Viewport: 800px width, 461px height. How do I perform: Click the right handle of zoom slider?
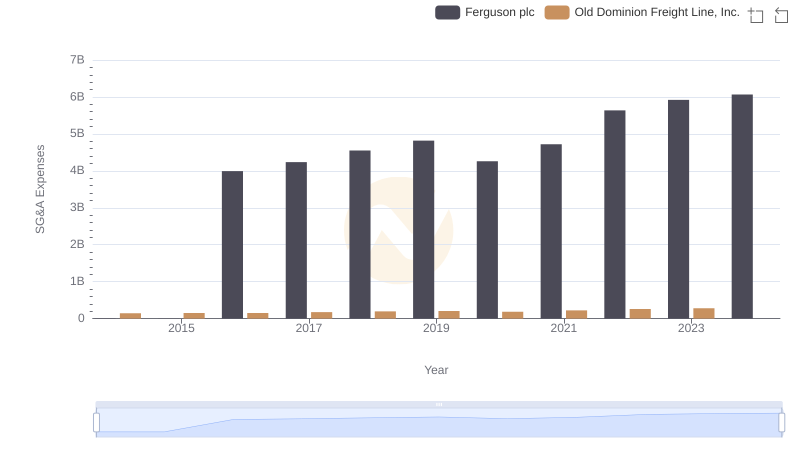coord(781,423)
